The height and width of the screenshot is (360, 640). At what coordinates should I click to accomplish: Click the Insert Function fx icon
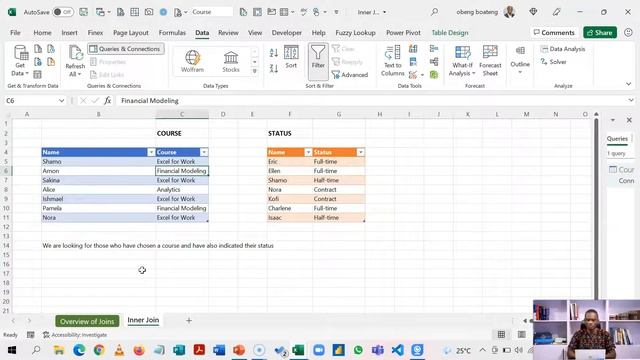[107, 100]
